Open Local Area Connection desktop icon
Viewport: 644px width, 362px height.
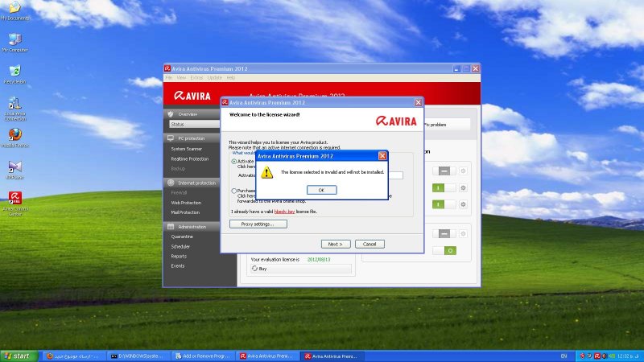pyautogui.click(x=14, y=109)
